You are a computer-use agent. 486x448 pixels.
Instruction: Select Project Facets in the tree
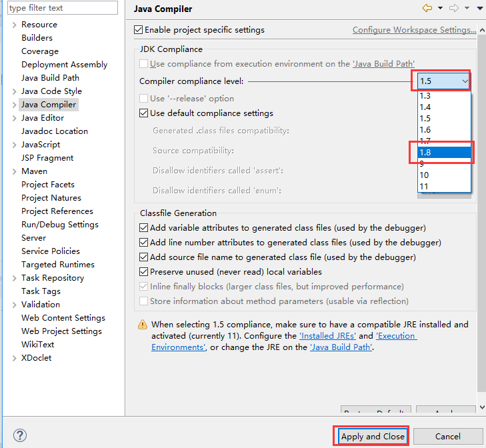tap(48, 185)
